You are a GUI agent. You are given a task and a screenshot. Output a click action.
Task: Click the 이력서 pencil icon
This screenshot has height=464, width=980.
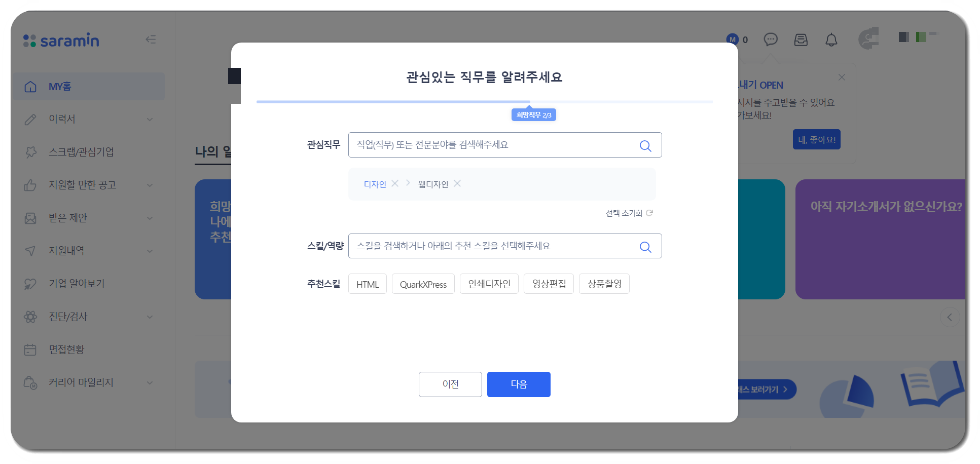click(x=30, y=119)
